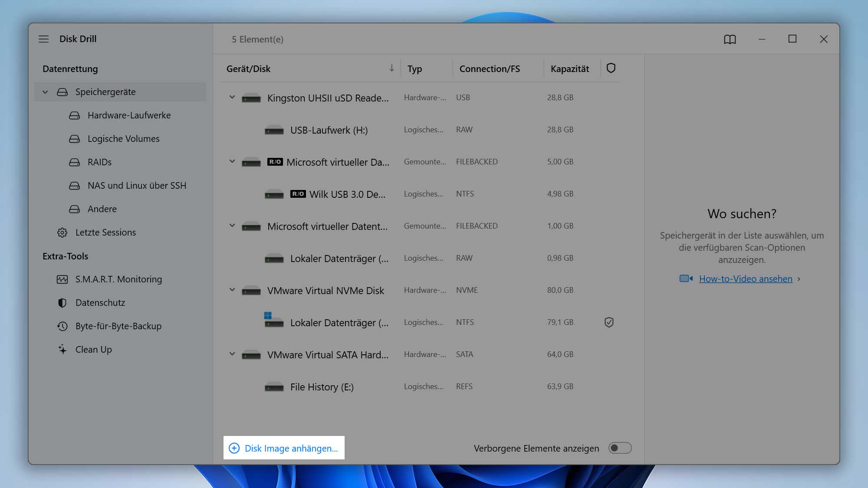This screenshot has height=488, width=868.
Task: Select VMware Virtual NVMe Disk row name
Action: pos(325,291)
